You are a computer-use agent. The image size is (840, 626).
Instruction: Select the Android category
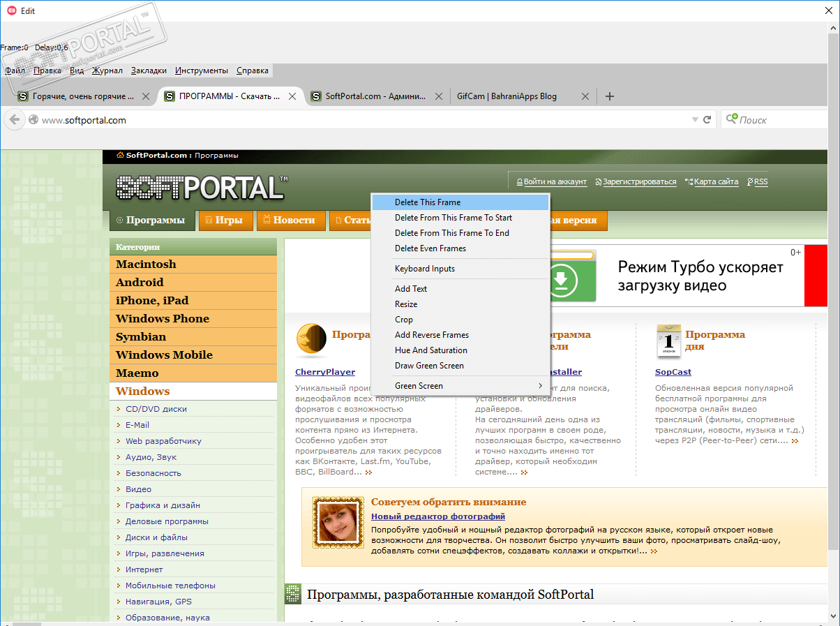point(193,283)
